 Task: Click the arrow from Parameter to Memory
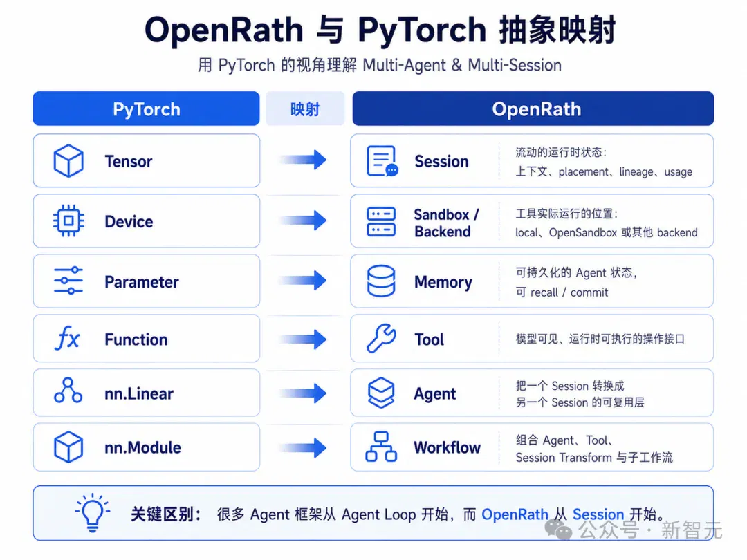tap(303, 281)
